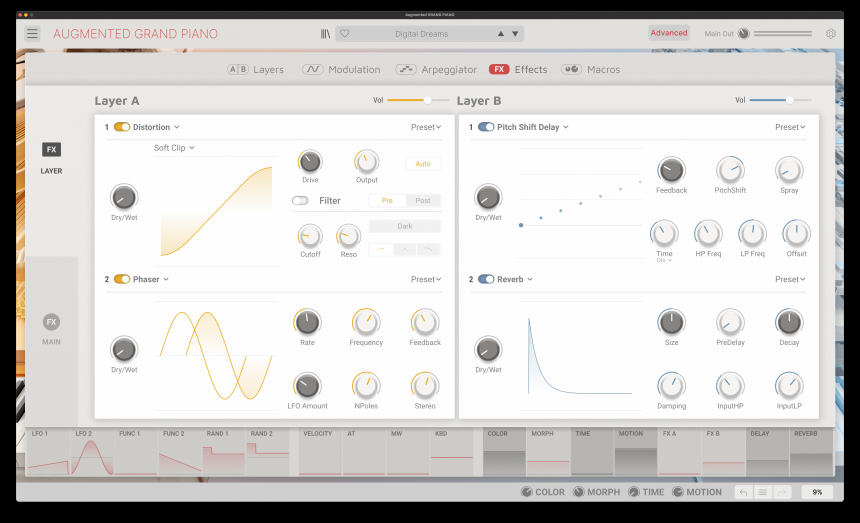Disable the Distortion effect switch
Viewport: 860px width, 523px height.
pos(122,127)
